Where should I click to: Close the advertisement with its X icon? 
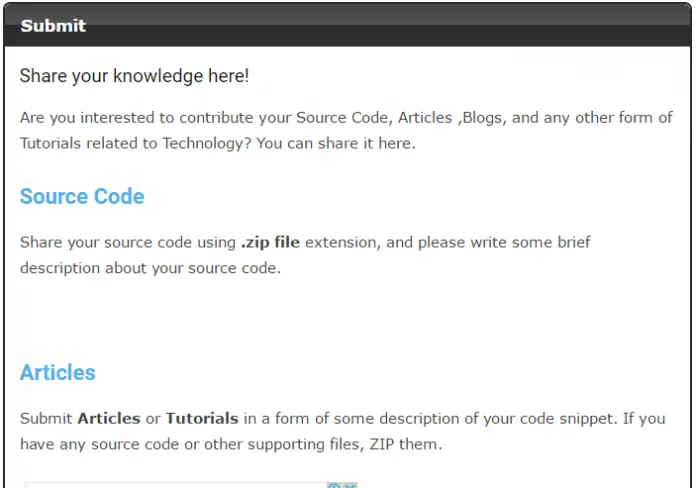(350, 485)
